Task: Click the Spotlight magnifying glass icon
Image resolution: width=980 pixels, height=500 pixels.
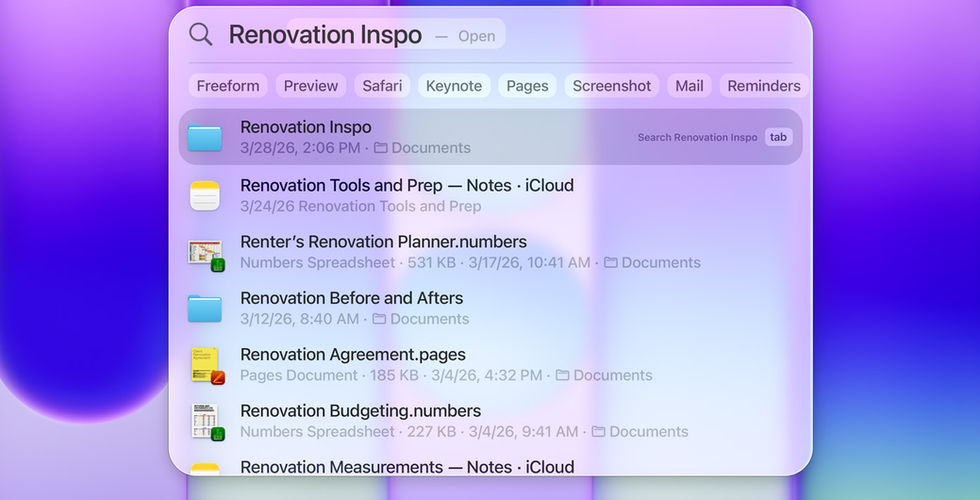Action: click(201, 34)
